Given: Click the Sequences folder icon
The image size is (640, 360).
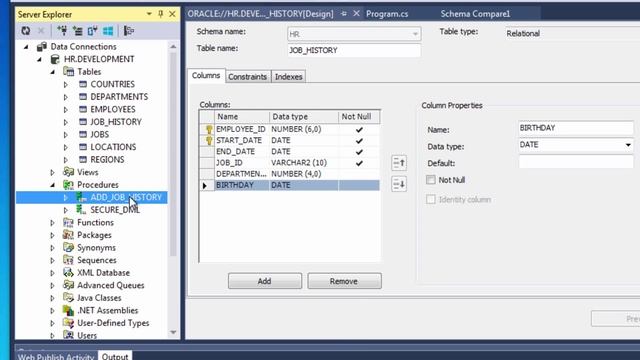Looking at the screenshot, I should (68, 260).
